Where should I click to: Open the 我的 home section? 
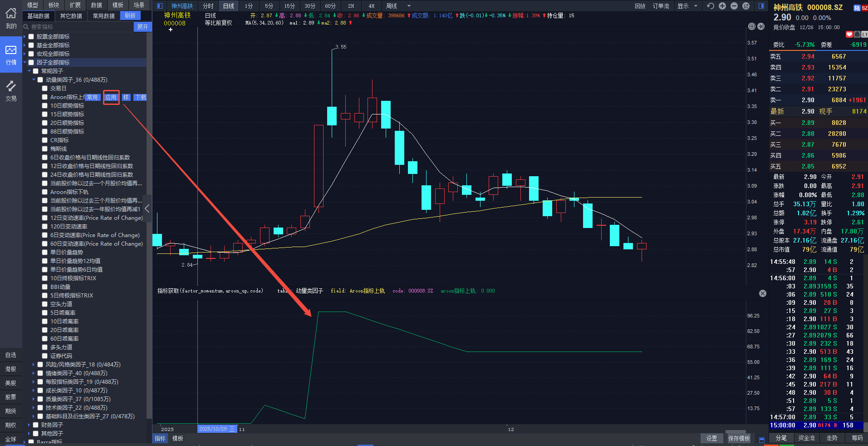(11, 18)
